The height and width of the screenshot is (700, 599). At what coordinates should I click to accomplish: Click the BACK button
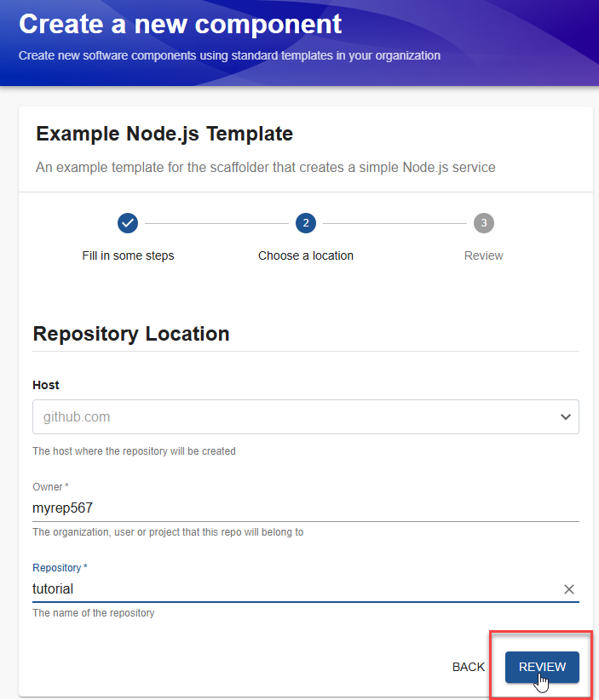(x=468, y=667)
